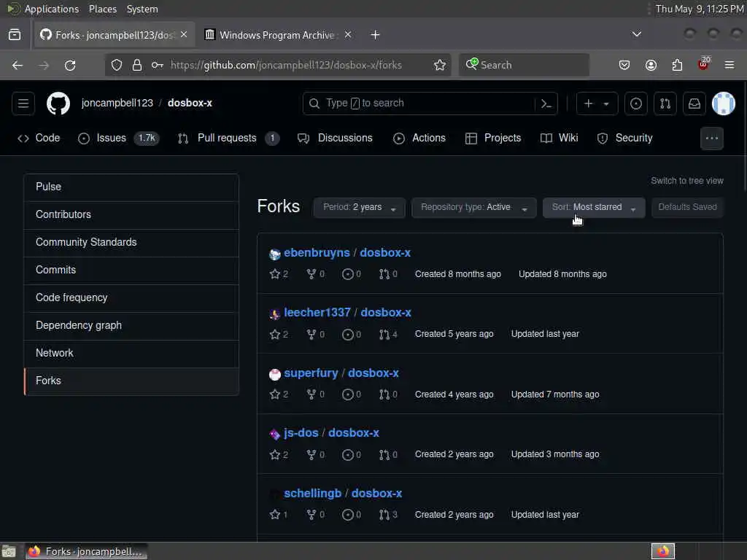
Task: Click the Defaults Saved button
Action: pos(687,208)
